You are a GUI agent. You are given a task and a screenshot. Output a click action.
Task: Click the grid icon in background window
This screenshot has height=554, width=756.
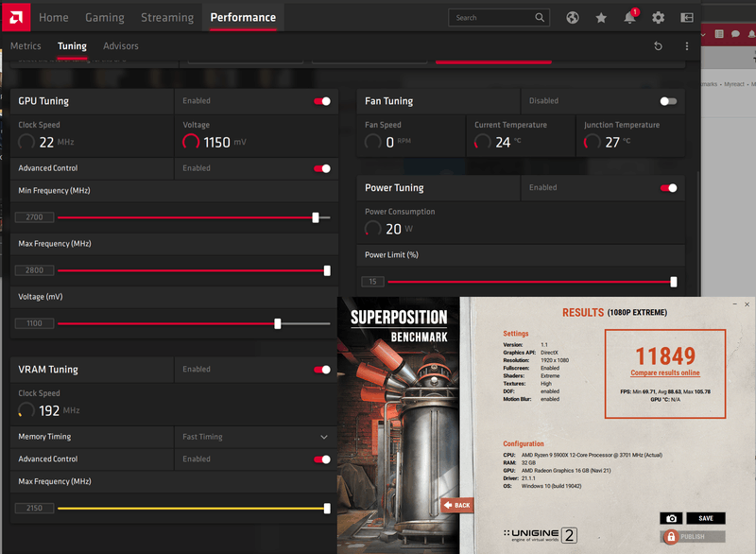719,34
